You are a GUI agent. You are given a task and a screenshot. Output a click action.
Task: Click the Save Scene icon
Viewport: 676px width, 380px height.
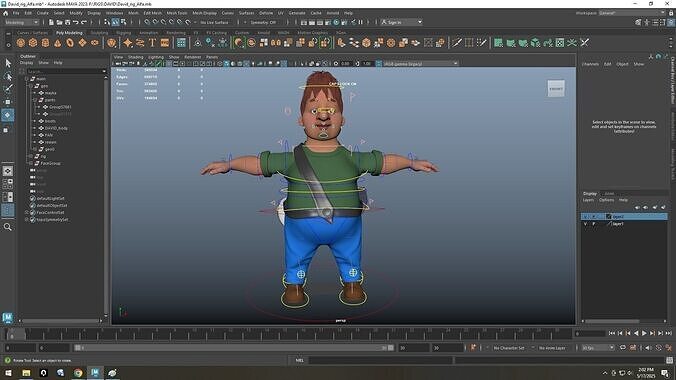[x=67, y=22]
